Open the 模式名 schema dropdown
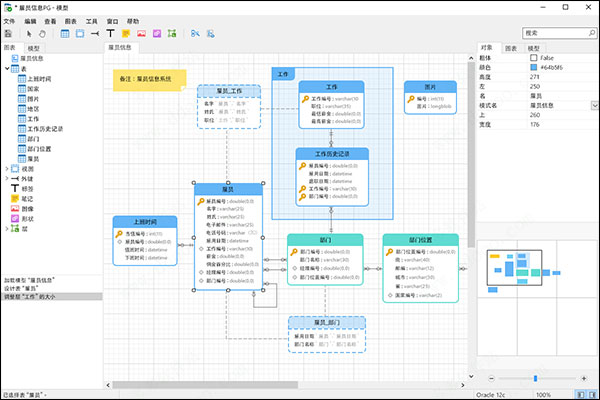Viewport: 600px width, 400px height. (595, 105)
